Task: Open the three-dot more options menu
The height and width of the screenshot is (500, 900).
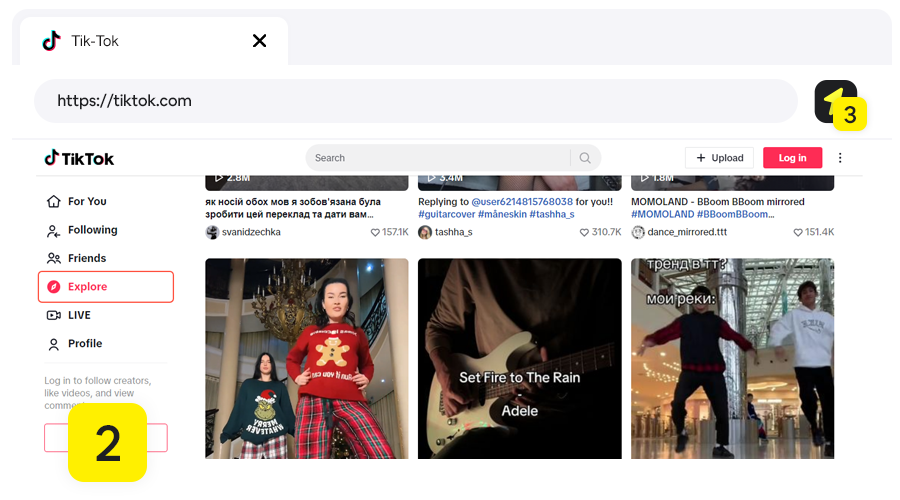Action: coord(840,158)
